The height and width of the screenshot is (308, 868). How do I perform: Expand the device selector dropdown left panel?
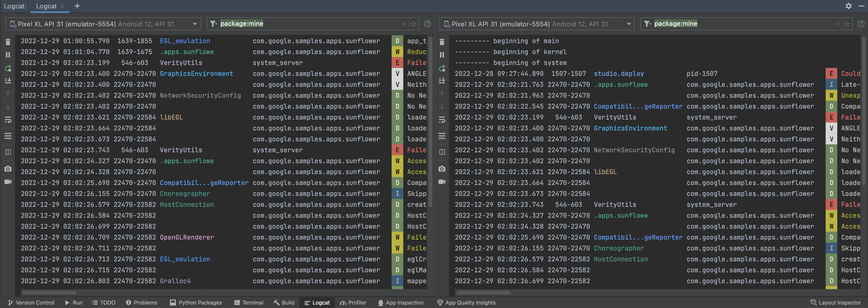193,24
